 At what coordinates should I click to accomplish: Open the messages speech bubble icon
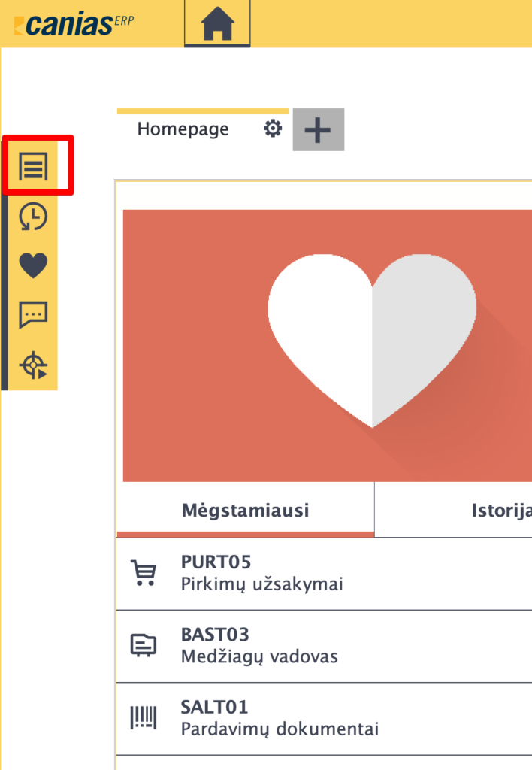(x=33, y=314)
